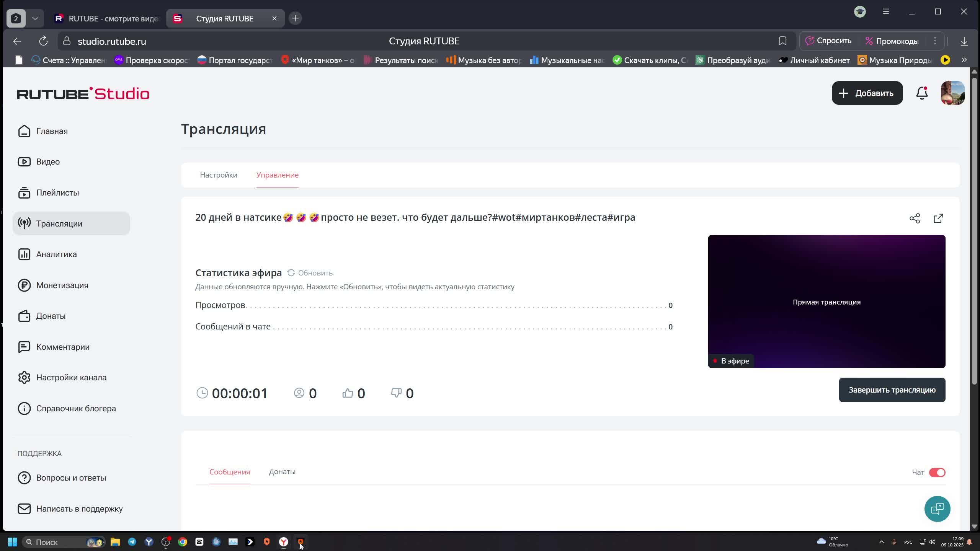
Task: Open the Донаты tab below stats
Action: pyautogui.click(x=282, y=471)
